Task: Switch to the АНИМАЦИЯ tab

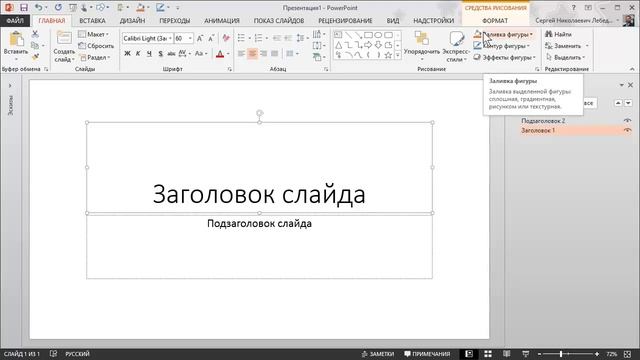Action: [x=222, y=20]
